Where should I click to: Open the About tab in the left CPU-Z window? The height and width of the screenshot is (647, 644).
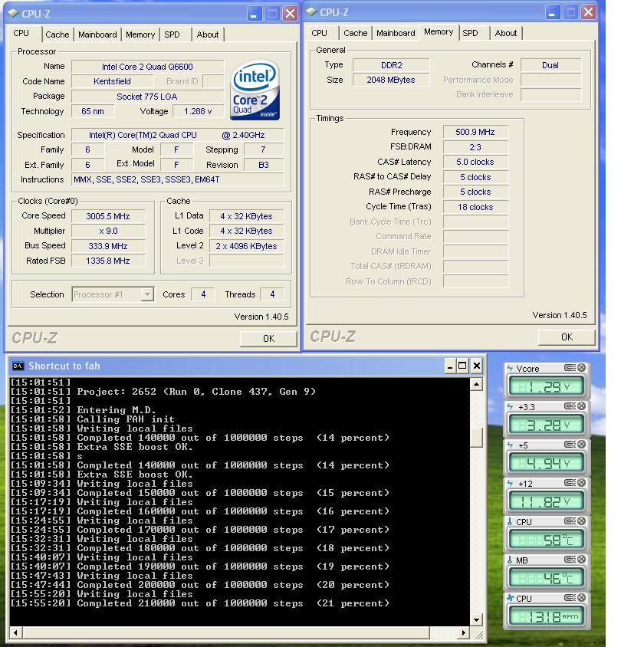pos(208,34)
